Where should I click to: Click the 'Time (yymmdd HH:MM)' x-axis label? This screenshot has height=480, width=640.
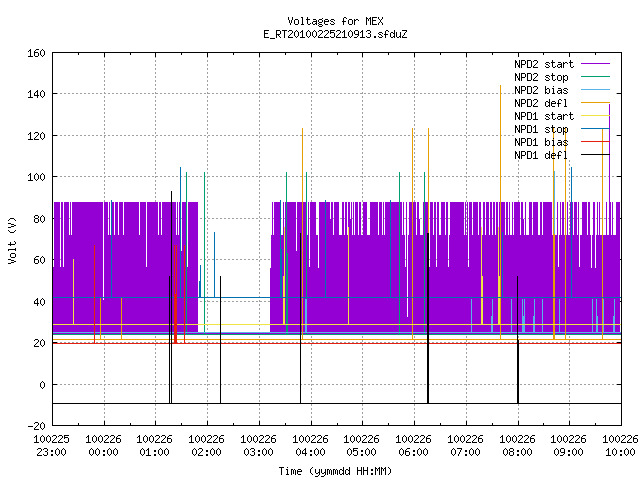335,471
